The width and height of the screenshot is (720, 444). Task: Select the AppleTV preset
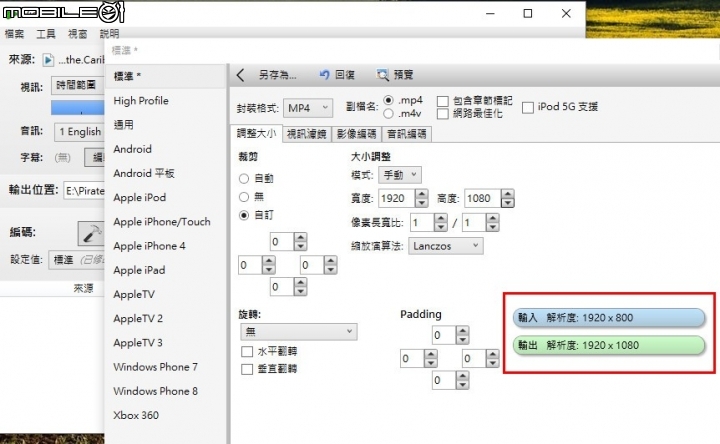[165, 294]
